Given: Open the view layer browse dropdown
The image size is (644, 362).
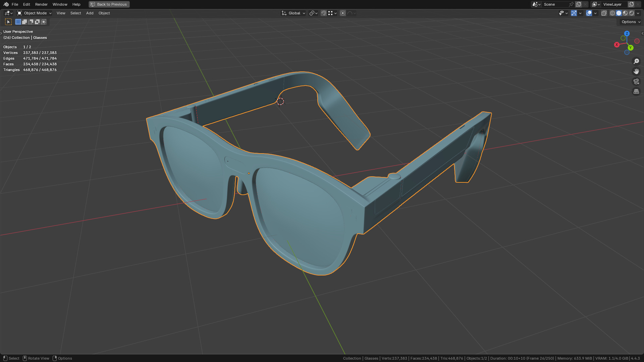Looking at the screenshot, I should point(596,4).
